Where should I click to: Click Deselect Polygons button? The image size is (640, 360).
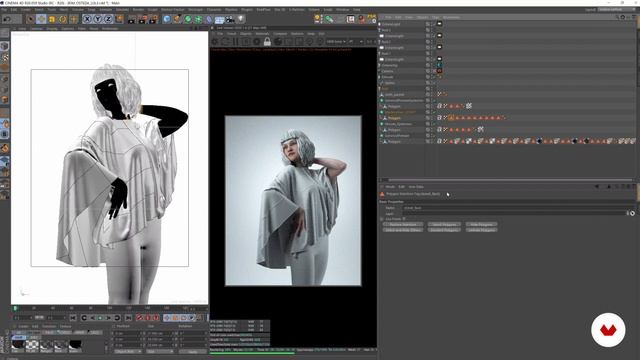(x=444, y=230)
